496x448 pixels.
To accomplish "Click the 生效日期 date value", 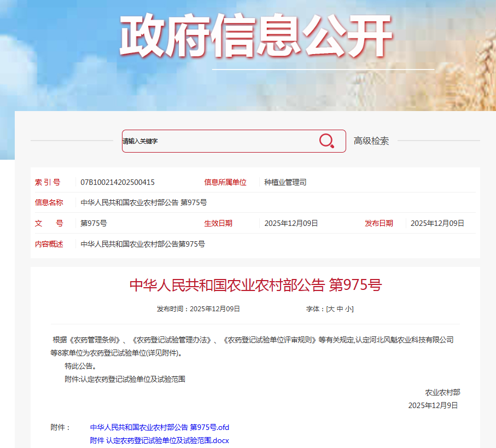I will tap(291, 223).
